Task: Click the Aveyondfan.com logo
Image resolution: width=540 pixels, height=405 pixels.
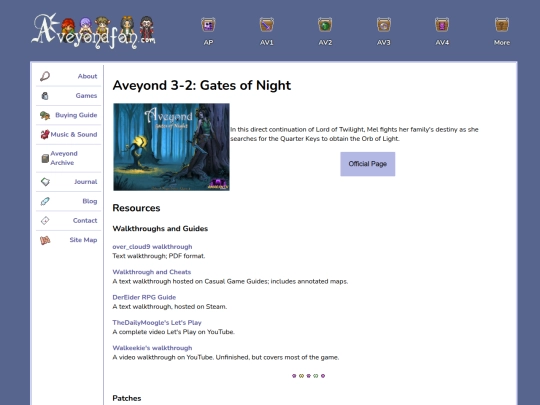Action: [94, 31]
